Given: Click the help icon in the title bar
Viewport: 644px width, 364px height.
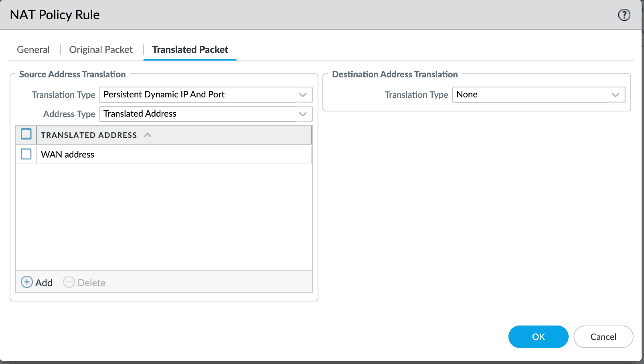Looking at the screenshot, I should 624,15.
